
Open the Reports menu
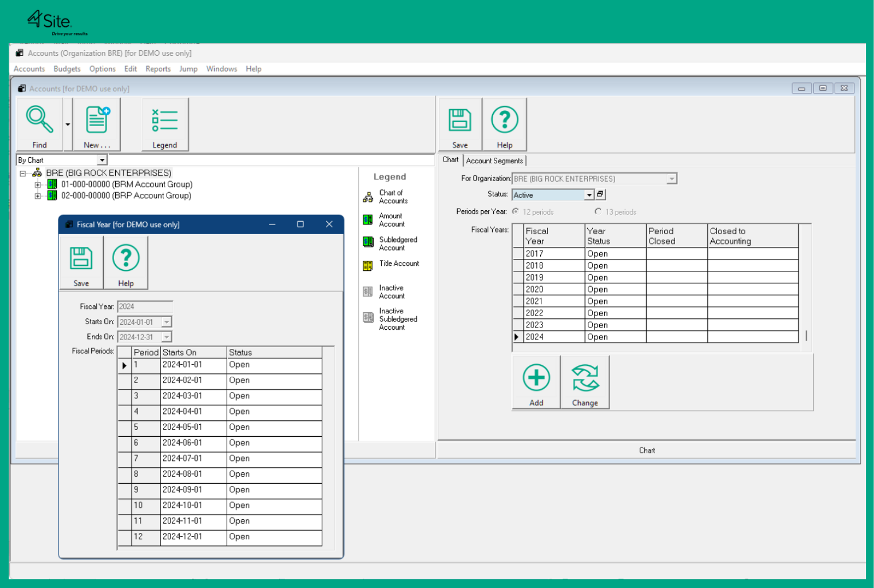point(158,69)
